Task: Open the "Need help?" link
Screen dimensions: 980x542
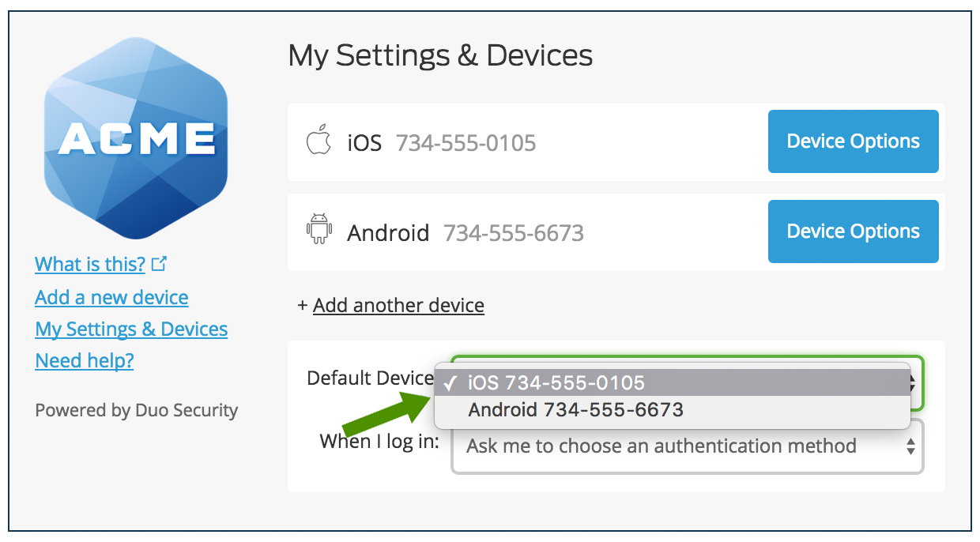Action: 85,360
